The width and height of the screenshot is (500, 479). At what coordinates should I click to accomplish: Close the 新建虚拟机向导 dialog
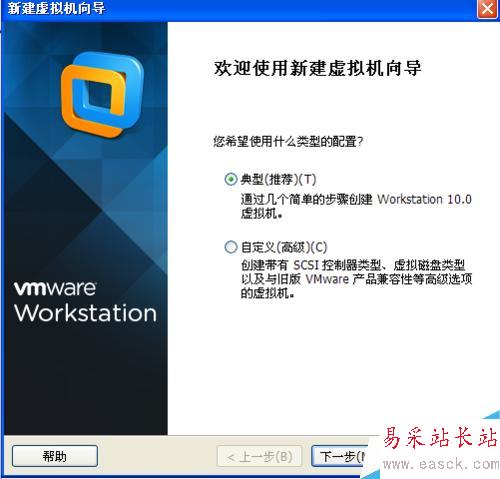[487, 8]
